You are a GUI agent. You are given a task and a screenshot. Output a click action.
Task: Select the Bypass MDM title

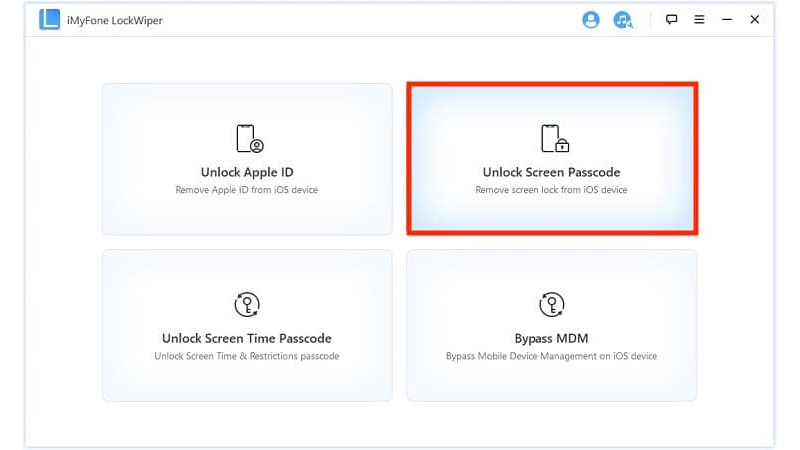coord(552,338)
